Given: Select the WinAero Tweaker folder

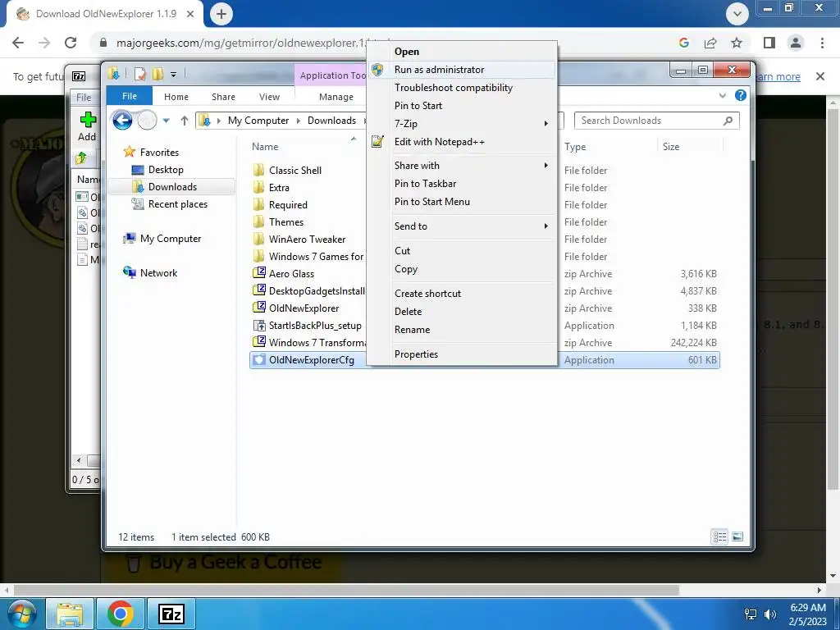Looking at the screenshot, I should [x=307, y=239].
